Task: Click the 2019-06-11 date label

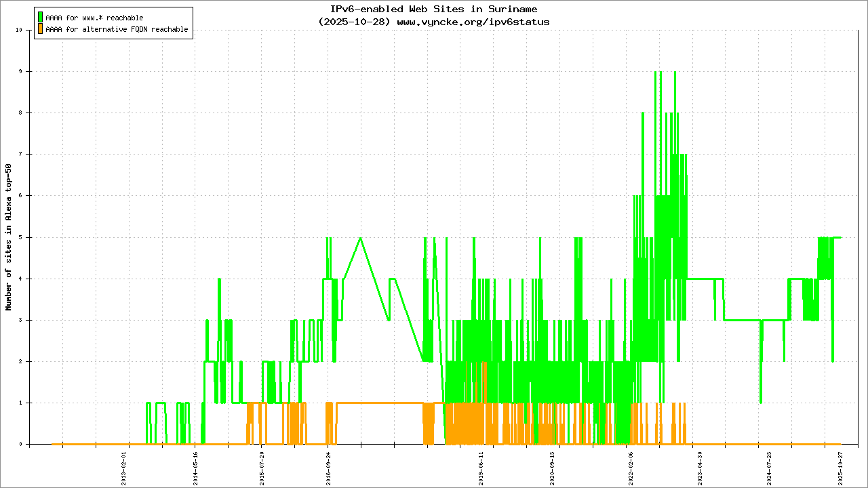Action: 481,468
